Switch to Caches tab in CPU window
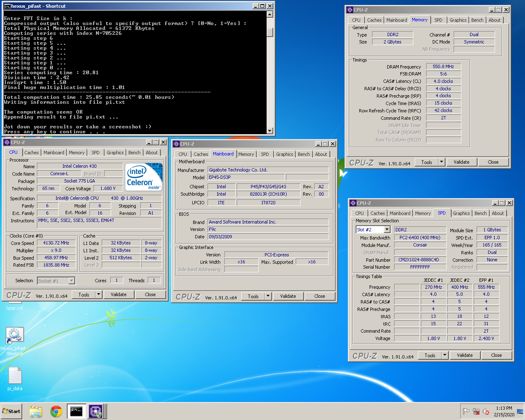This screenshot has width=525, height=420. pos(32,153)
